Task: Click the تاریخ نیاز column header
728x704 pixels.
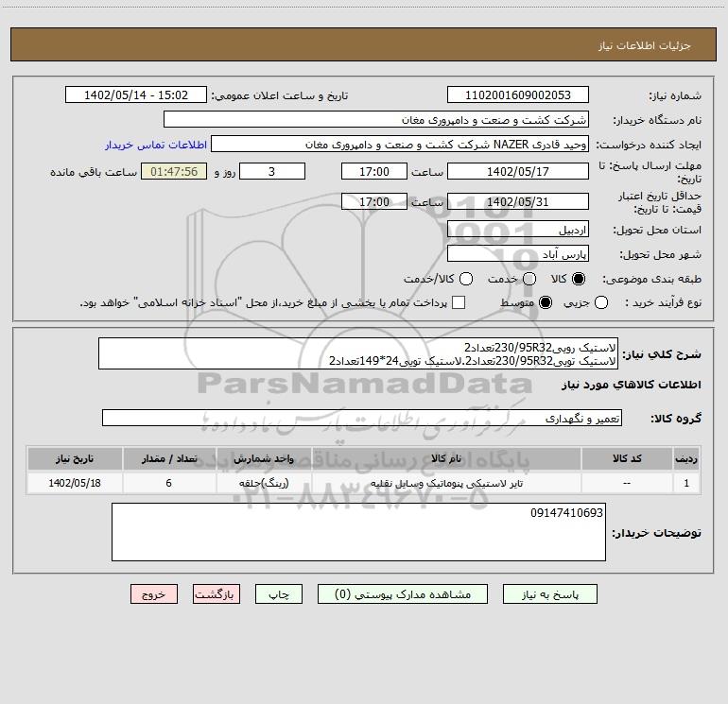Action: click(75, 458)
